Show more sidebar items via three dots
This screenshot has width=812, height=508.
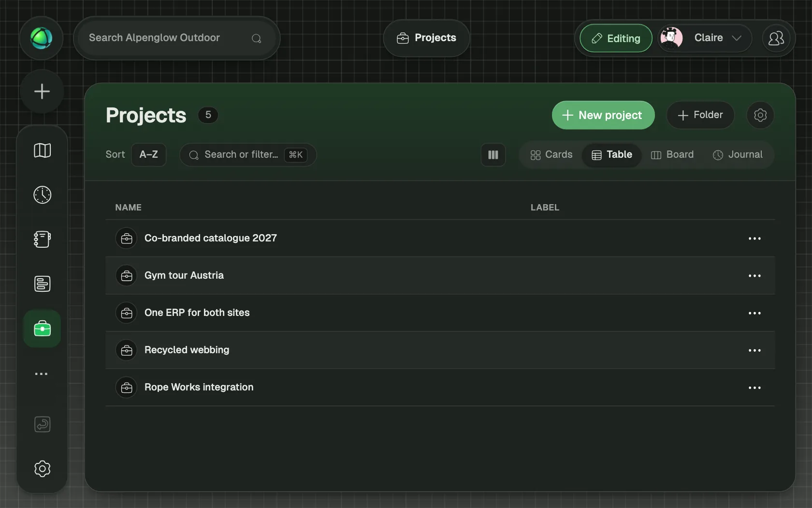[42, 374]
